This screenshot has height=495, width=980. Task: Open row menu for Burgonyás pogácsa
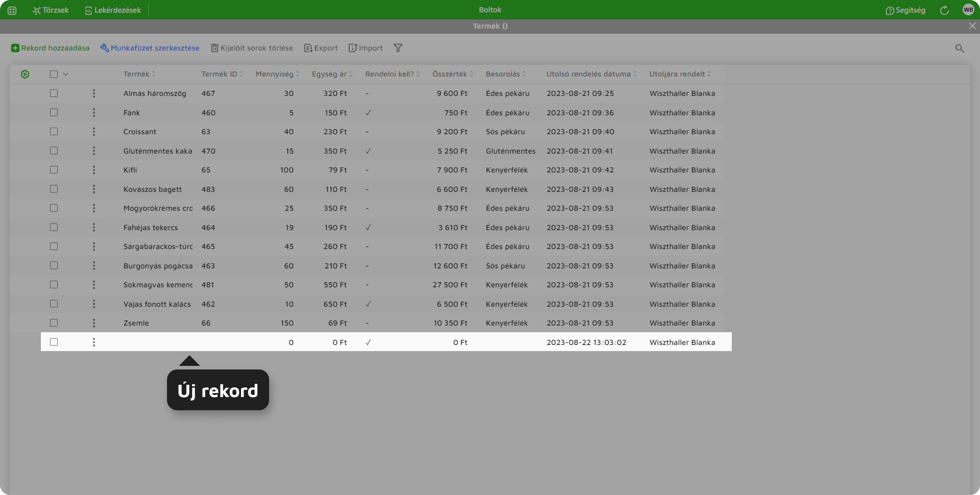94,266
